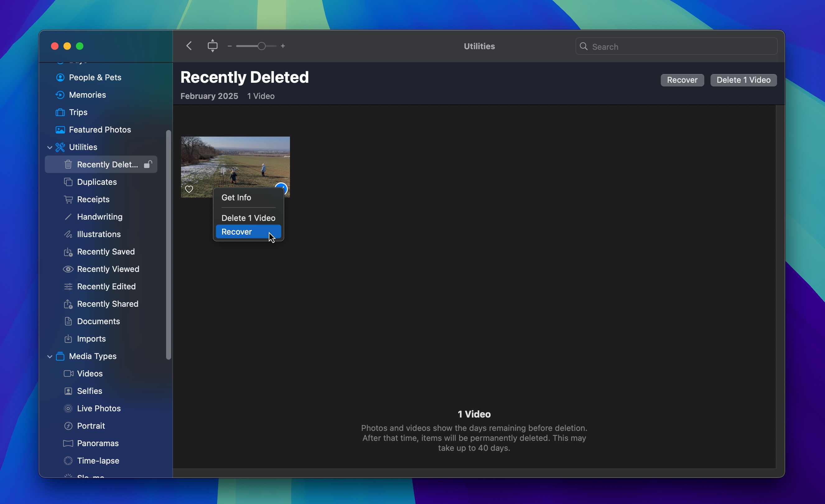Go back with the toolbar back arrow
Image resolution: width=825 pixels, height=504 pixels.
189,46
